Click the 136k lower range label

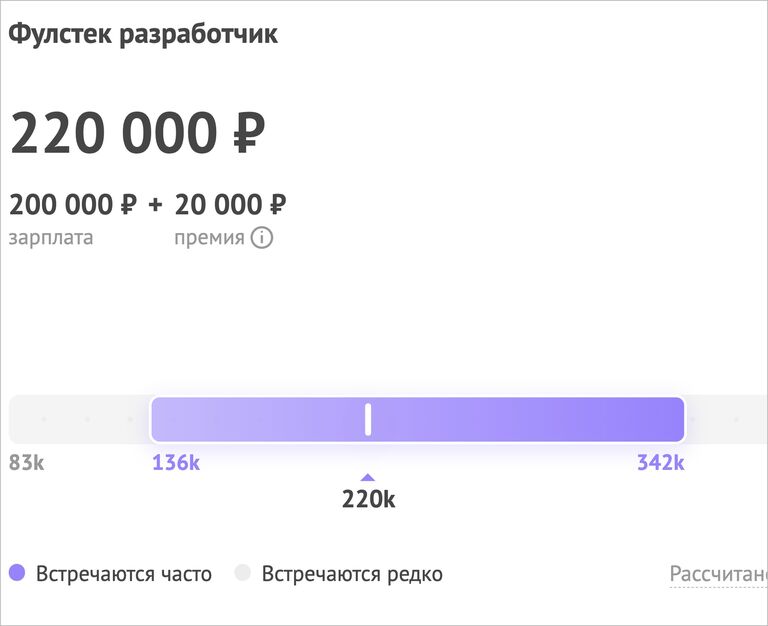tap(176, 462)
